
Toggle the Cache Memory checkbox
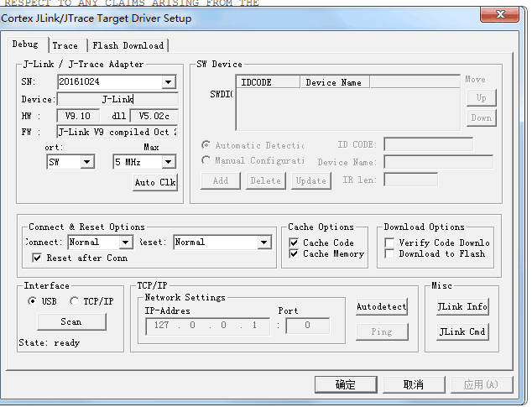pos(294,254)
